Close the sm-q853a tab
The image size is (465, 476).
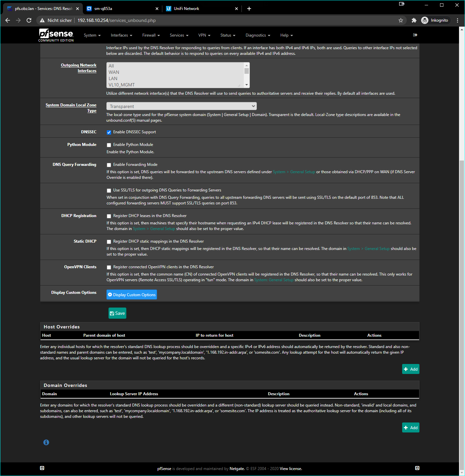157,9
